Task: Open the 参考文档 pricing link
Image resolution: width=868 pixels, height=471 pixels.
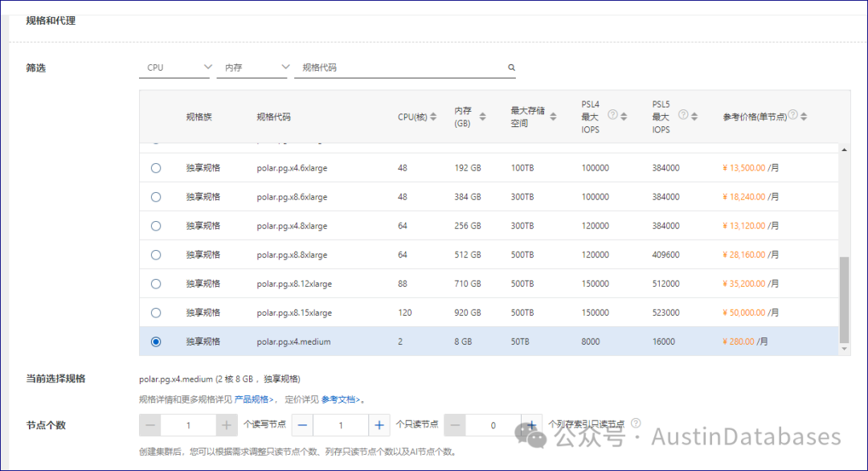Action: pyautogui.click(x=341, y=399)
